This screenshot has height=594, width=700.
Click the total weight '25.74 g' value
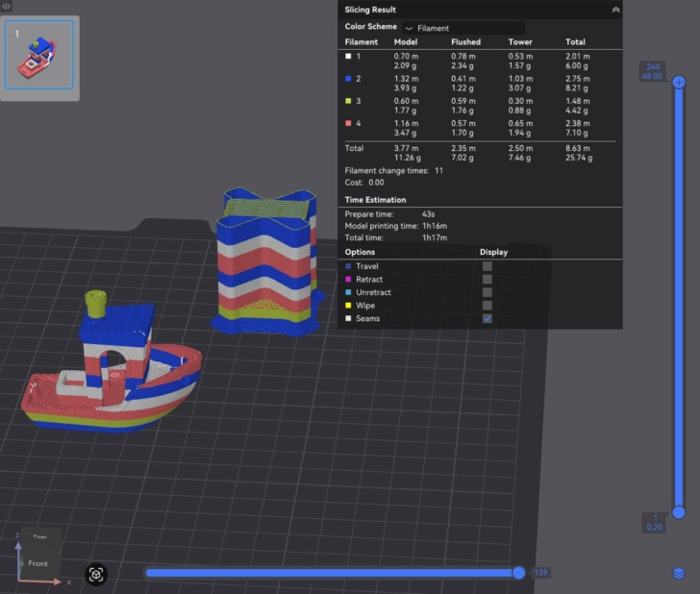tap(579, 158)
